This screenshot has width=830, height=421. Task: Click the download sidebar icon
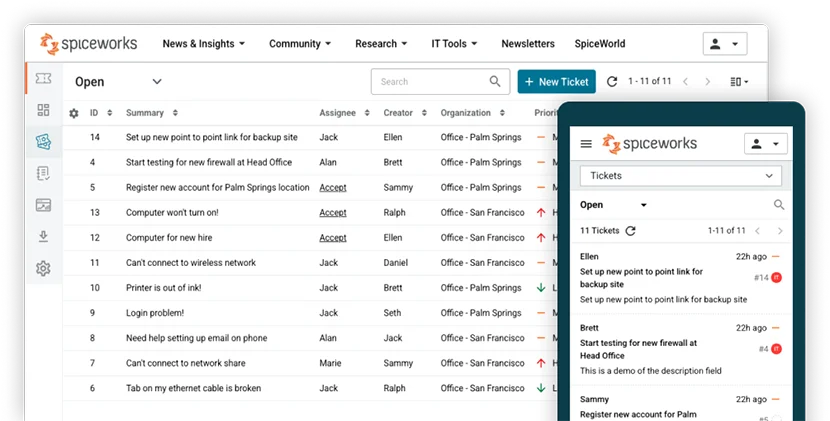pos(43,237)
